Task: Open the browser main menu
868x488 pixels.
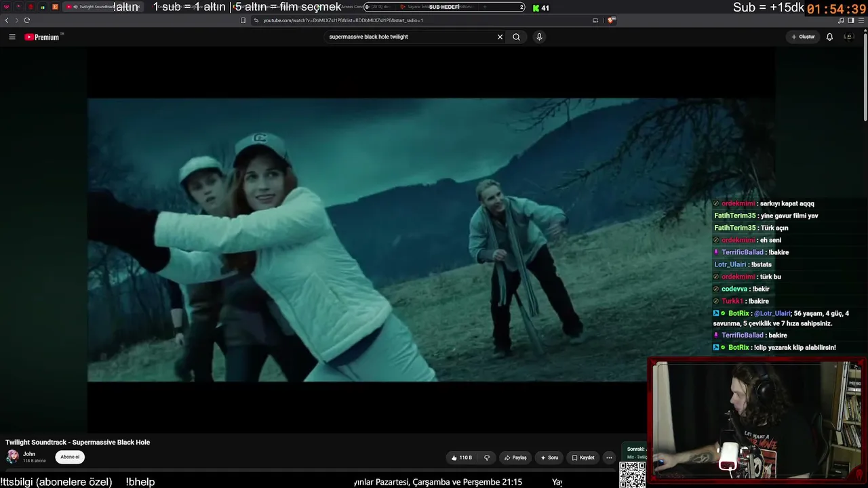Action: pos(860,20)
